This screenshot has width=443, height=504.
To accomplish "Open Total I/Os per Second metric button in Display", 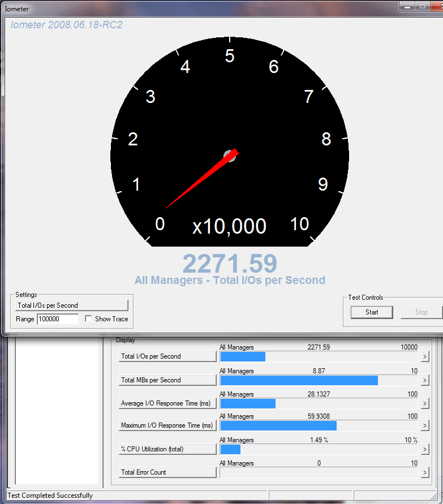I will click(x=167, y=356).
